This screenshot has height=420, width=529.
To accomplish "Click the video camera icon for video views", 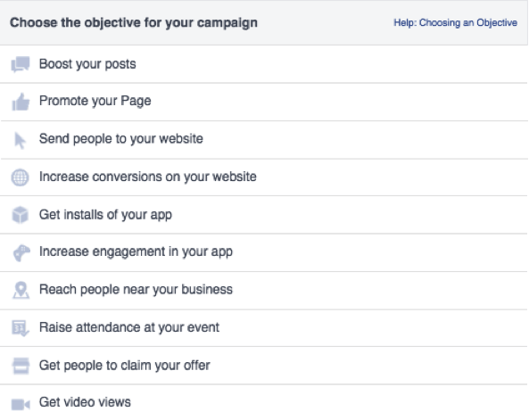I will 21,404.
